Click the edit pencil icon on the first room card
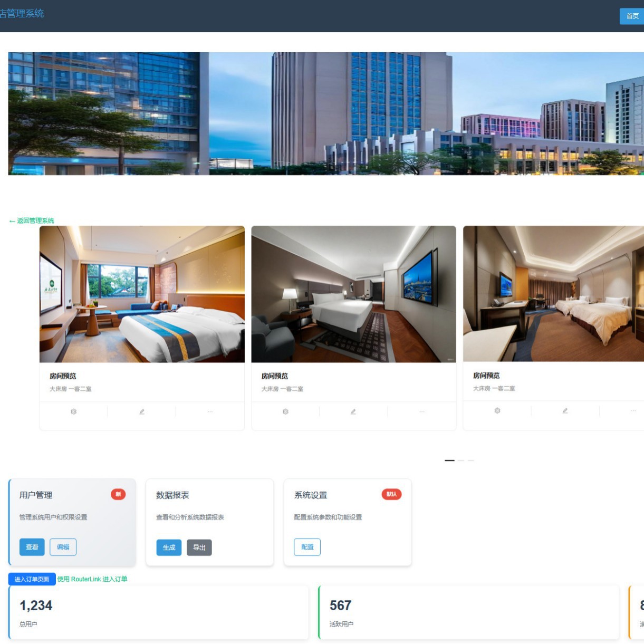644x644 pixels. tap(141, 411)
